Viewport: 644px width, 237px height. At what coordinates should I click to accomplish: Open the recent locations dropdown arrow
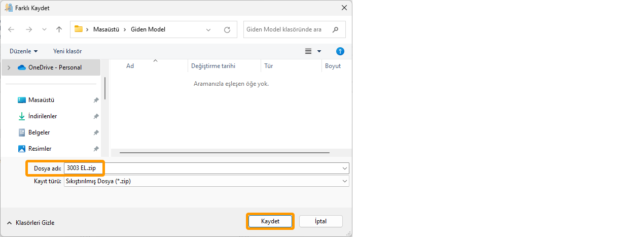click(44, 29)
